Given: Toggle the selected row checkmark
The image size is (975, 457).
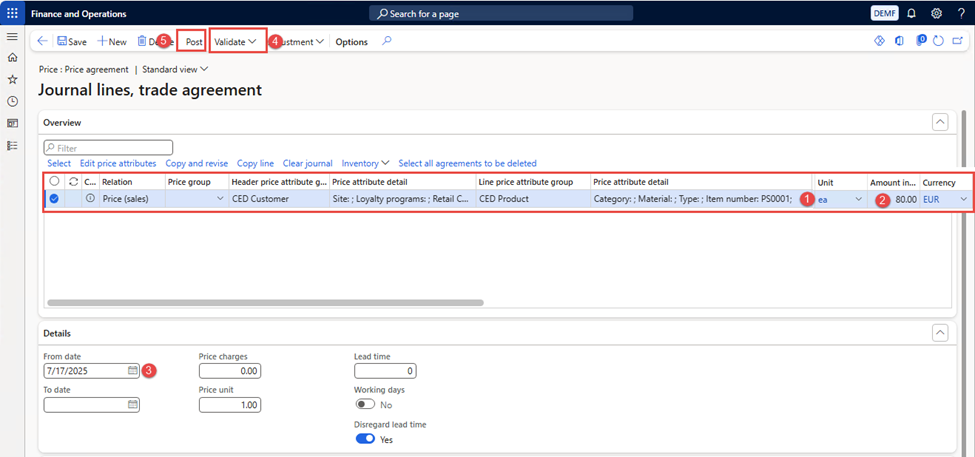Looking at the screenshot, I should [x=55, y=199].
